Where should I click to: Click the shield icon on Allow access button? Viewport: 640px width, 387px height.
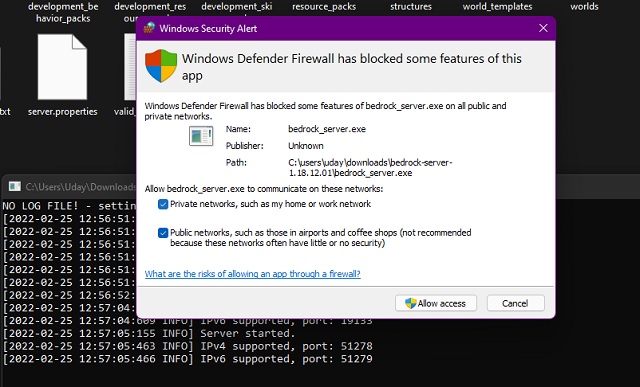[x=410, y=303]
